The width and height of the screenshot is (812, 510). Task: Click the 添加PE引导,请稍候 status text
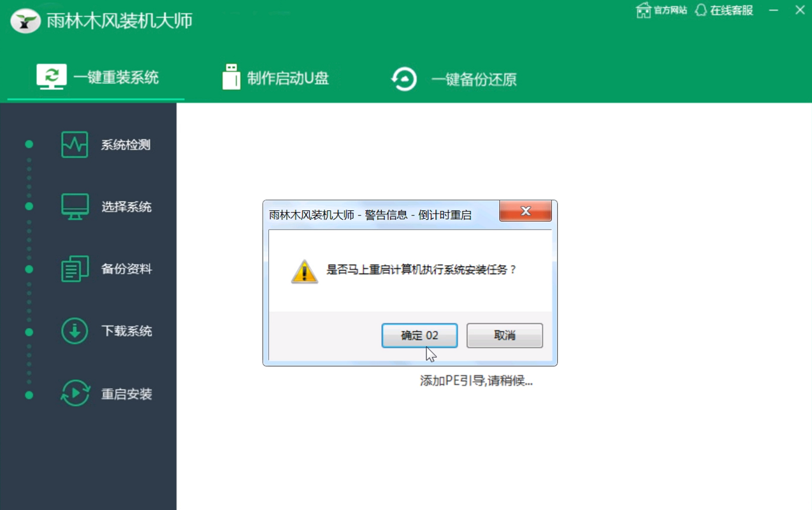(x=476, y=381)
